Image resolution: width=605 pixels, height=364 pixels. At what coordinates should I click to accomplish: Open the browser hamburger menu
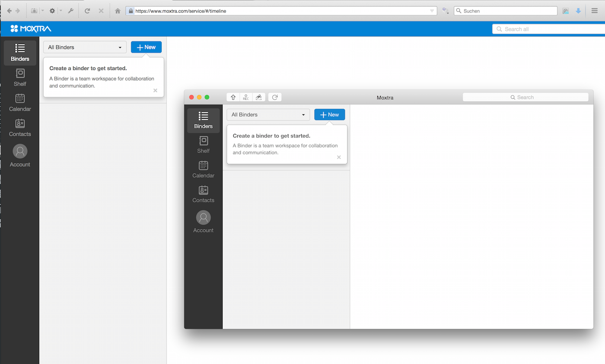[595, 11]
